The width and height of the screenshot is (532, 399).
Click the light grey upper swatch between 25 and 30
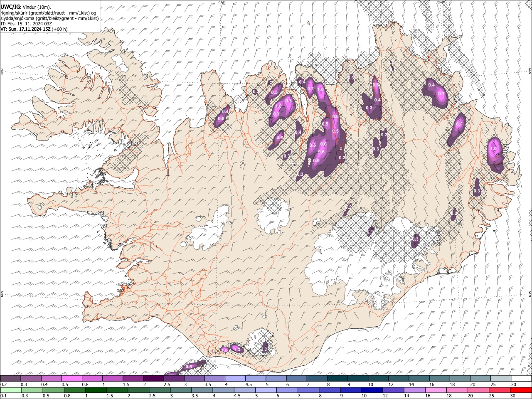pos(501,379)
